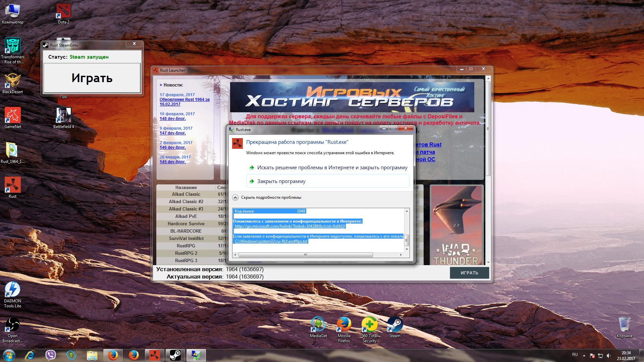Click the clock showing 20:34
The height and width of the screenshot is (362, 644).
[626, 356]
